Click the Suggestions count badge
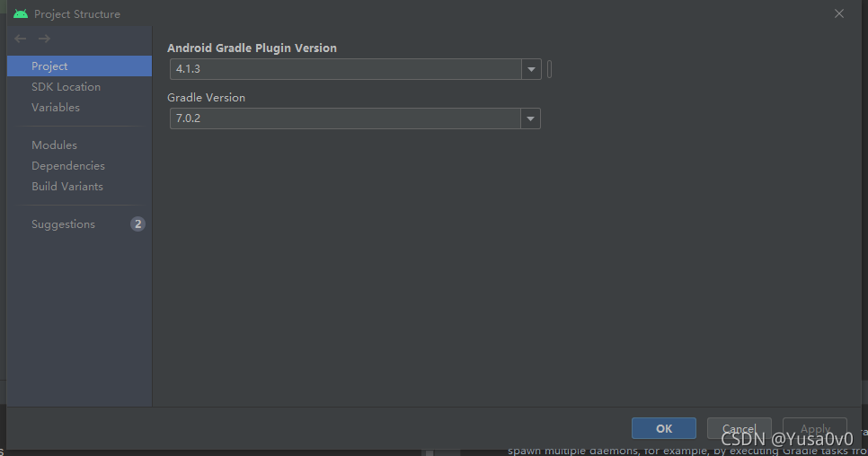868x456 pixels. coord(137,224)
